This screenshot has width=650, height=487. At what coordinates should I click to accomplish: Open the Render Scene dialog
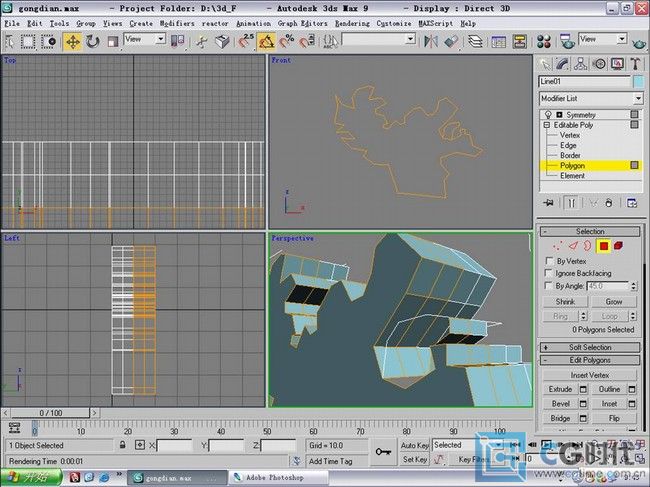[x=567, y=41]
